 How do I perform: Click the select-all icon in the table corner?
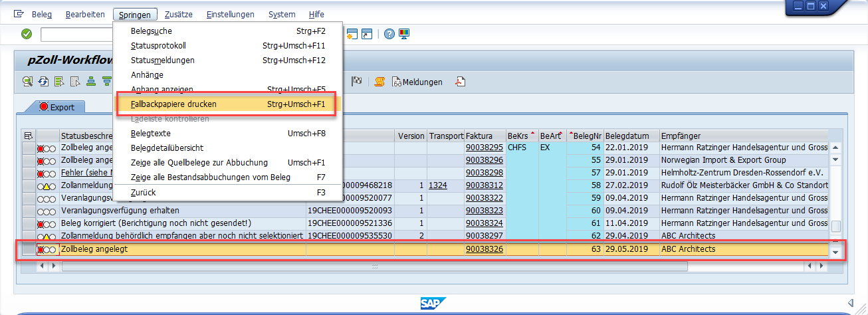(x=28, y=136)
